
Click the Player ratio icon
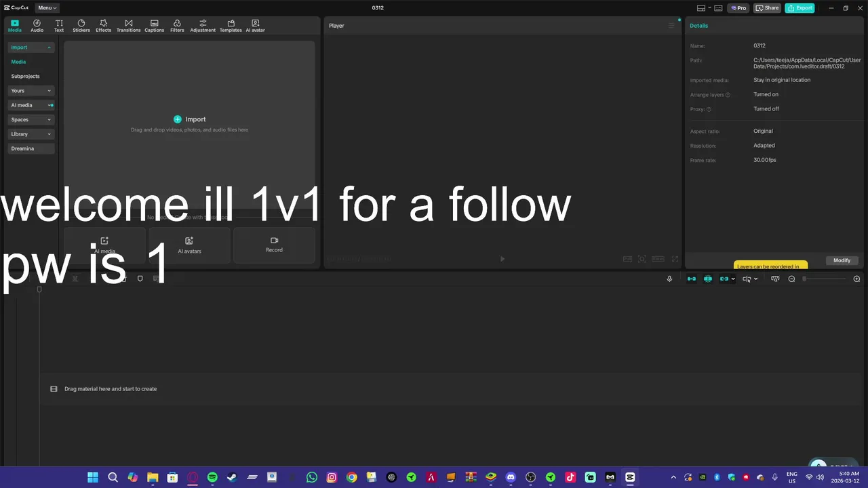(658, 259)
